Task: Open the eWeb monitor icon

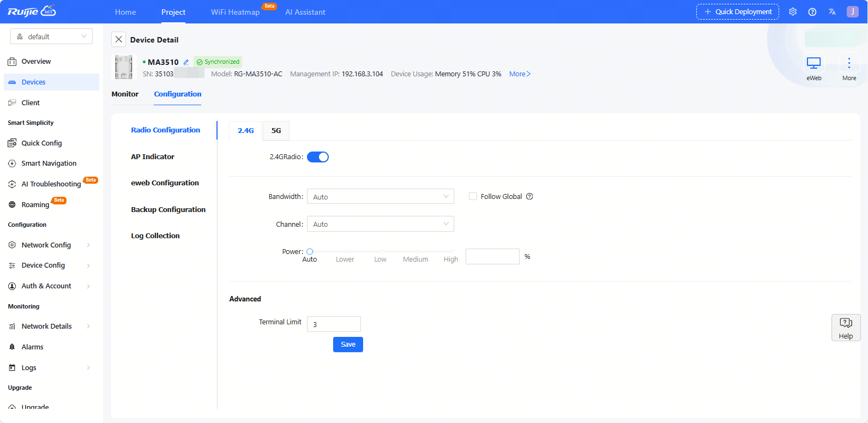Action: click(x=813, y=64)
